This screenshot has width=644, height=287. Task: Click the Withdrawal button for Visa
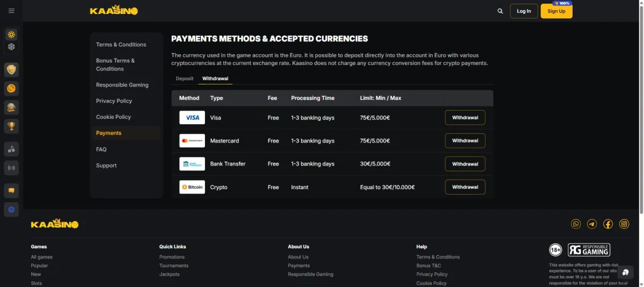[x=465, y=118]
